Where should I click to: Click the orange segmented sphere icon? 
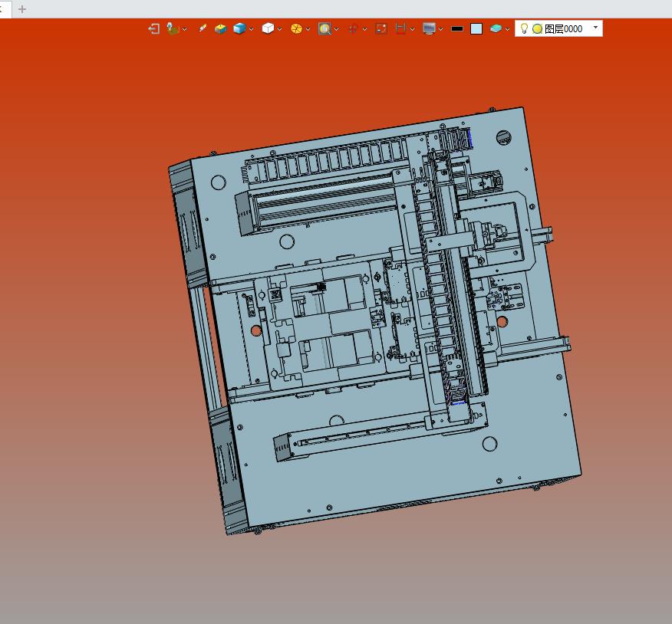(x=296, y=28)
